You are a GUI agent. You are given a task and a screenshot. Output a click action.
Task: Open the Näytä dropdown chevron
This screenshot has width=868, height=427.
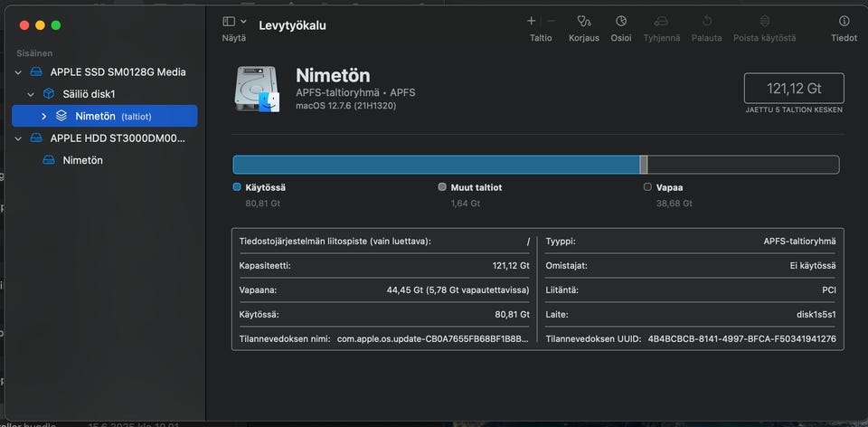point(243,22)
